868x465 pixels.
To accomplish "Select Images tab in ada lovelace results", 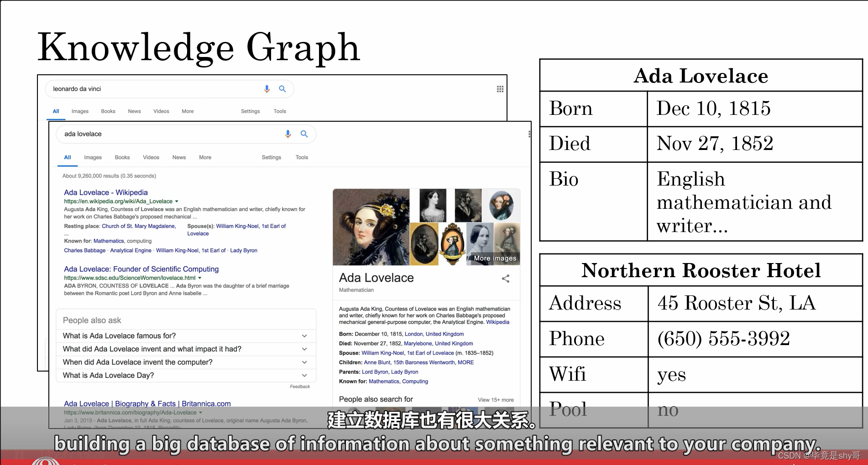I will 93,157.
